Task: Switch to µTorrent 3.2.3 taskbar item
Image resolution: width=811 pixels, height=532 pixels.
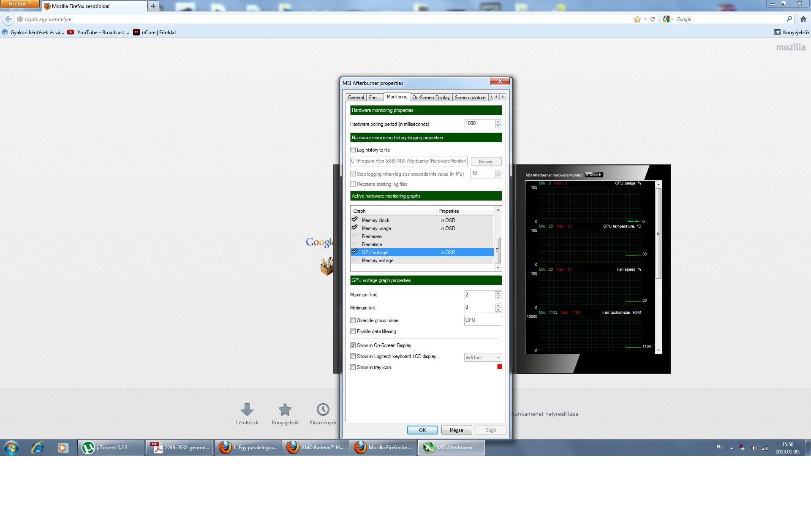Action: [x=111, y=448]
